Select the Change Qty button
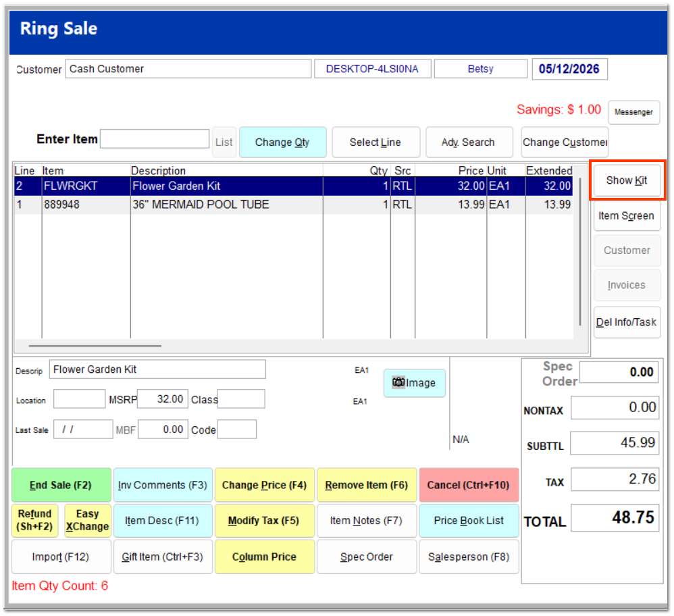The height and width of the screenshot is (616, 674). [x=282, y=143]
